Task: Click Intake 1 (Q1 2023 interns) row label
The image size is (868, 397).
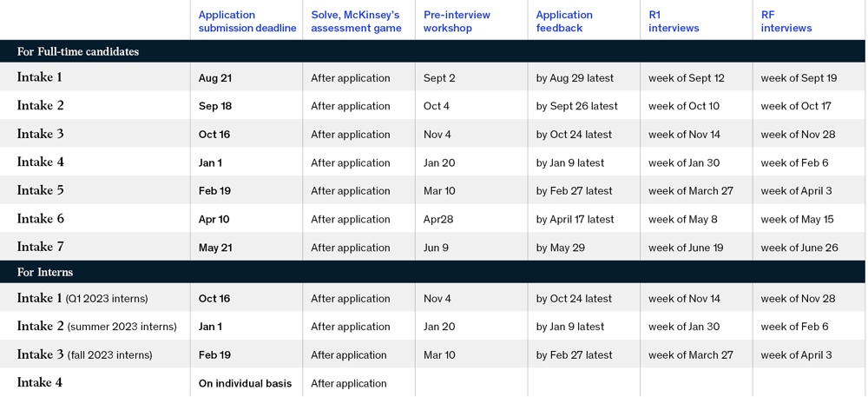Action: (x=82, y=299)
